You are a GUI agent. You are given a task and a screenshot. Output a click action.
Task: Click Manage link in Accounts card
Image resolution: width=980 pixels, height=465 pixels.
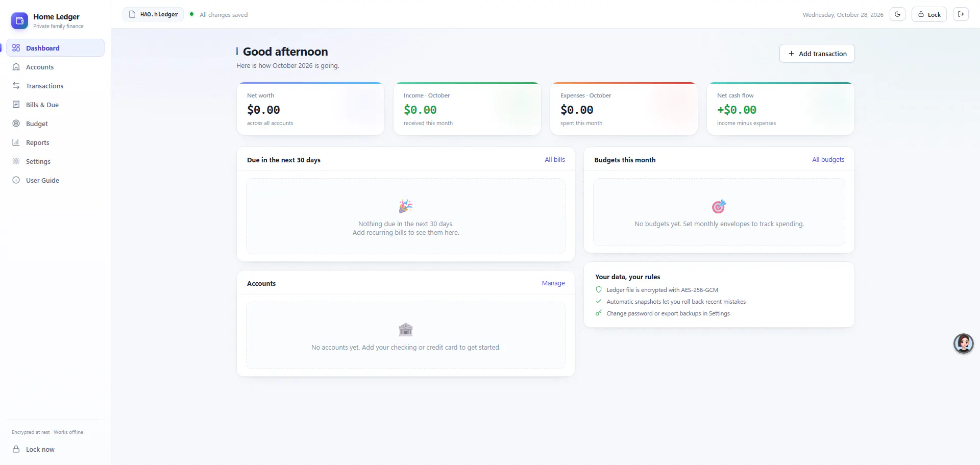pos(553,283)
